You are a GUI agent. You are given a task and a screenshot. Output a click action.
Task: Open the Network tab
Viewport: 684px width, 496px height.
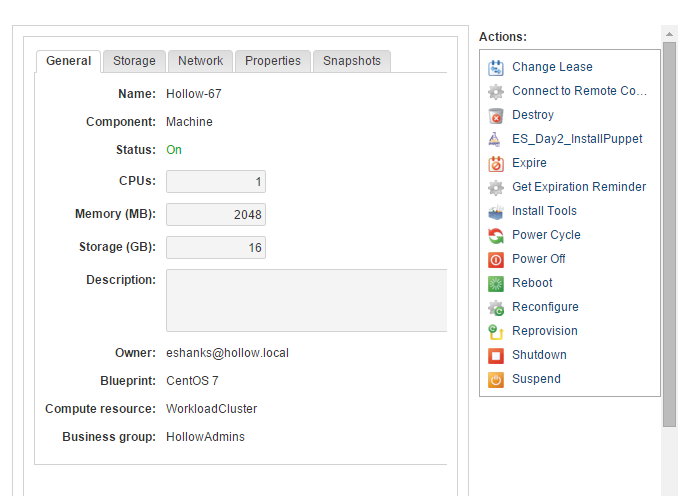(x=200, y=61)
